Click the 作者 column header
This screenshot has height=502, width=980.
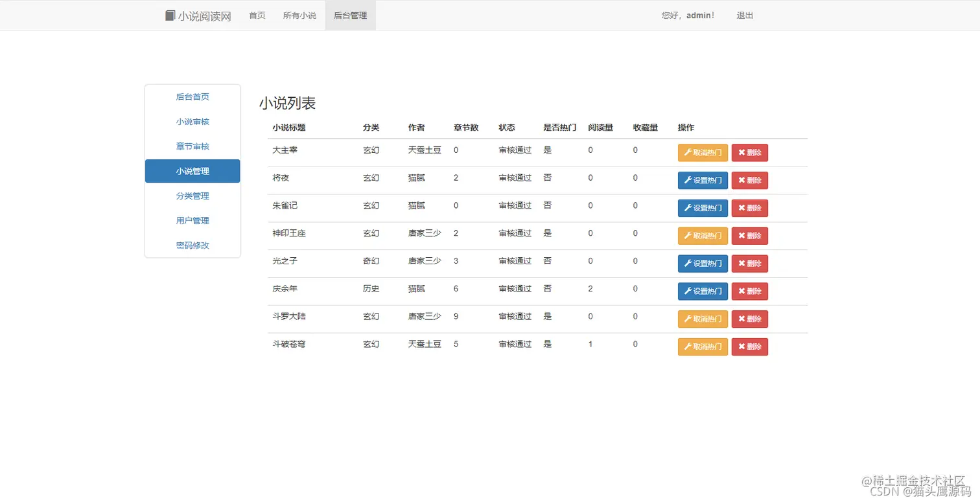416,128
